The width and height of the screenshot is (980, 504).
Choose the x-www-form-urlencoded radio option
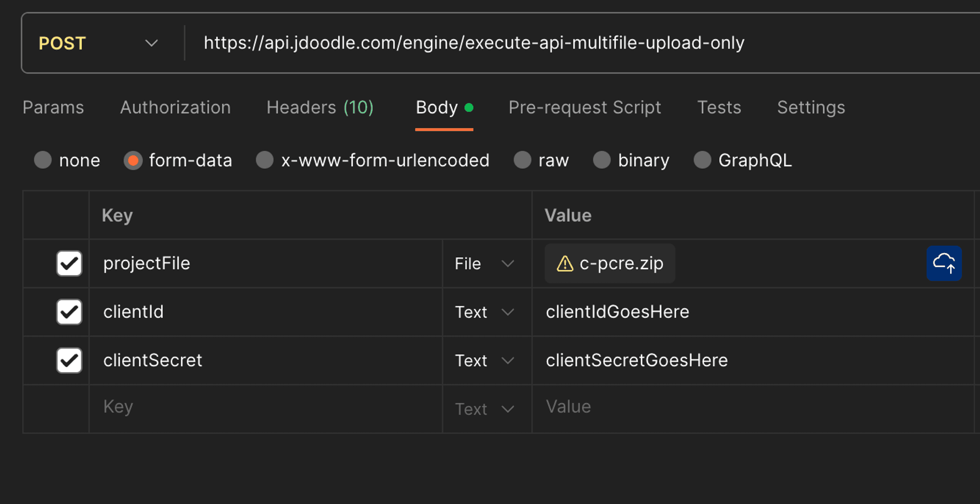pyautogui.click(x=265, y=160)
